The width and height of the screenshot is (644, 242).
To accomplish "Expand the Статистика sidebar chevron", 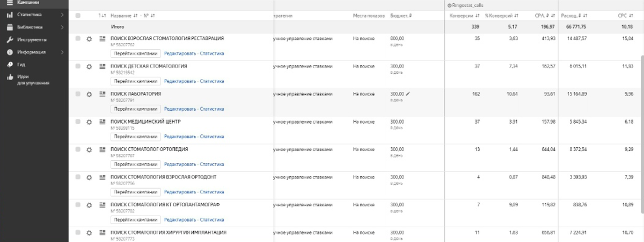I will pos(62,15).
